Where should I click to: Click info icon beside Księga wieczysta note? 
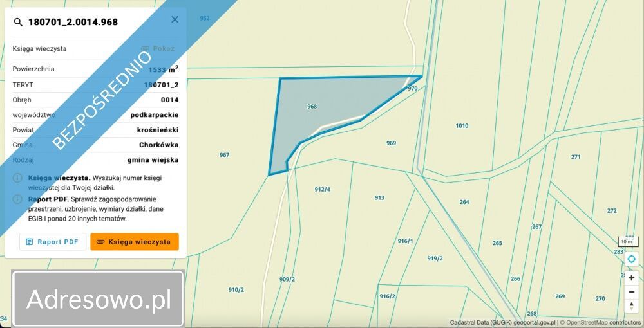[x=17, y=178]
